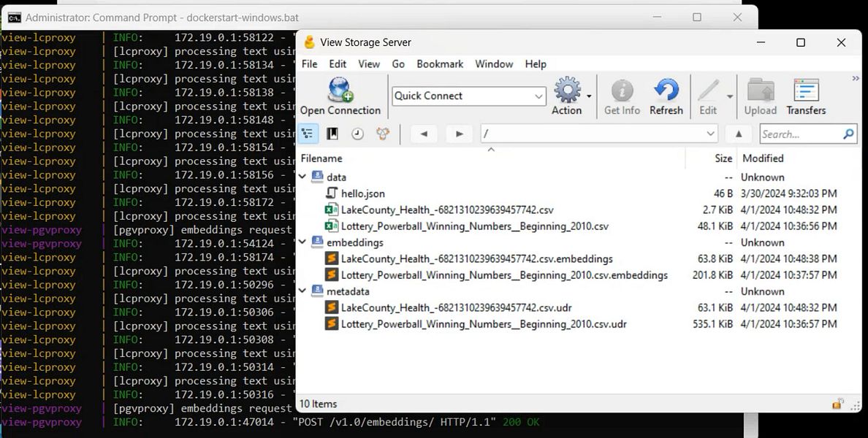Open the Go menu
868x438 pixels.
(x=398, y=64)
